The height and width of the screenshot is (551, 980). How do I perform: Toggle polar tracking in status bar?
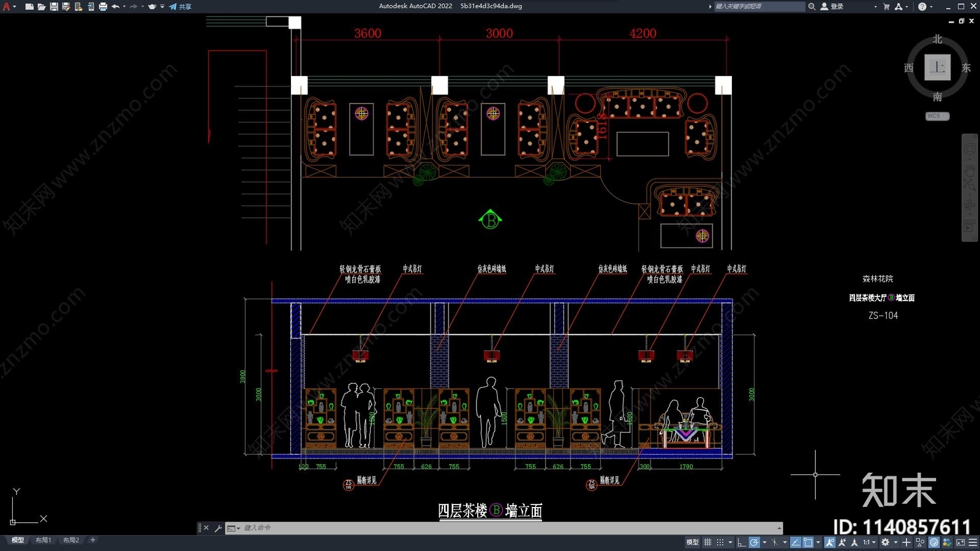coord(755,542)
